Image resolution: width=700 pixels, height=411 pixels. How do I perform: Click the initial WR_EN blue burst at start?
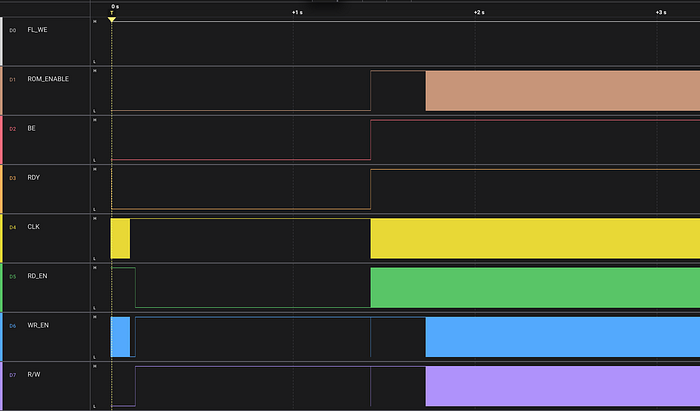[121, 337]
